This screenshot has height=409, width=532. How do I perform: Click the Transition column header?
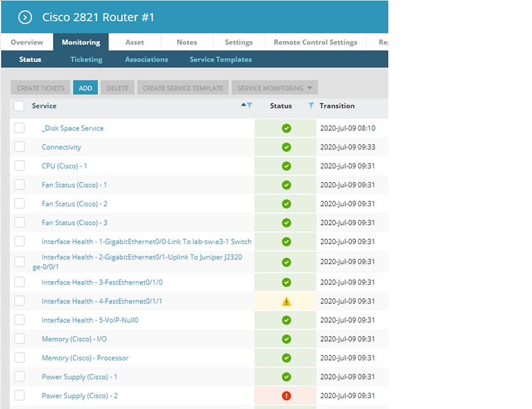337,106
